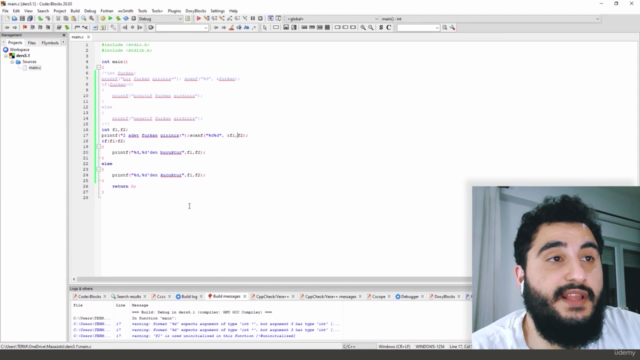Run the program with green play icon
Image resolution: width=640 pixels, height=360 pixels.
click(110, 18)
